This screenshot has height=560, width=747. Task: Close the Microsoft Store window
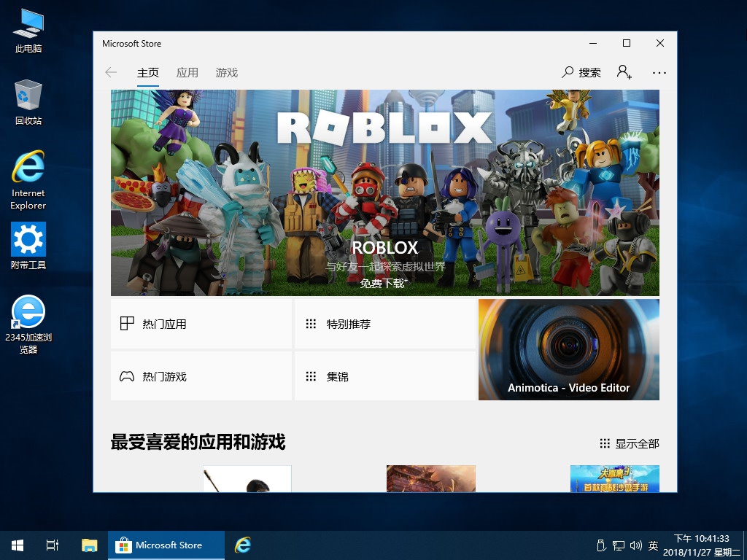(x=659, y=43)
